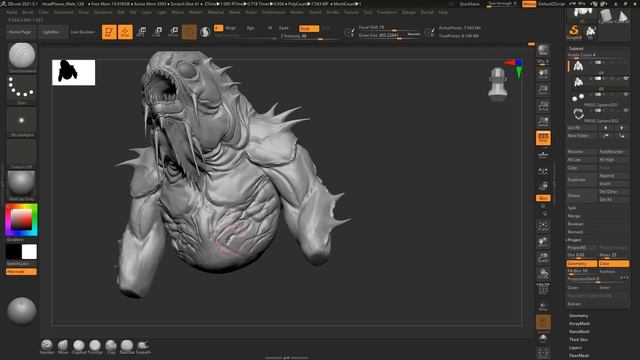The width and height of the screenshot is (640, 360).
Task: Click the AAHalf icon
Action: pos(543,122)
